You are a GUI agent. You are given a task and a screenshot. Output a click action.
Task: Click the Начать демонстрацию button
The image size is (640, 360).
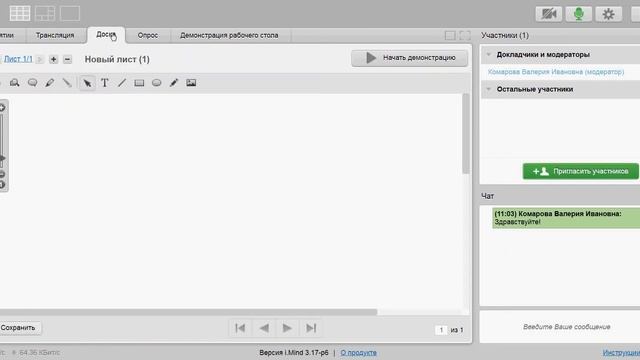409,58
